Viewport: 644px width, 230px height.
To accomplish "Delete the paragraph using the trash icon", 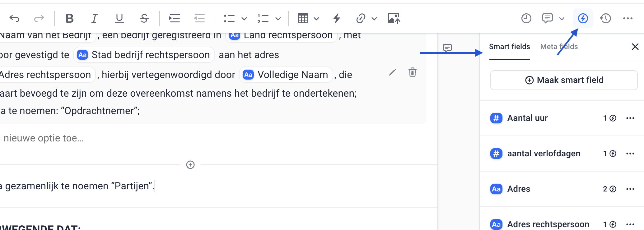I will click(x=412, y=72).
